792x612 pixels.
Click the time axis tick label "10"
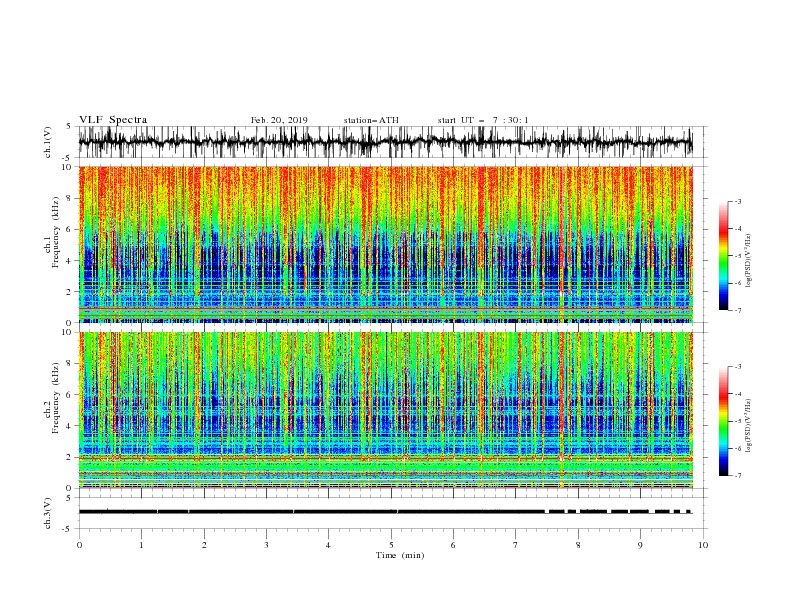click(703, 545)
